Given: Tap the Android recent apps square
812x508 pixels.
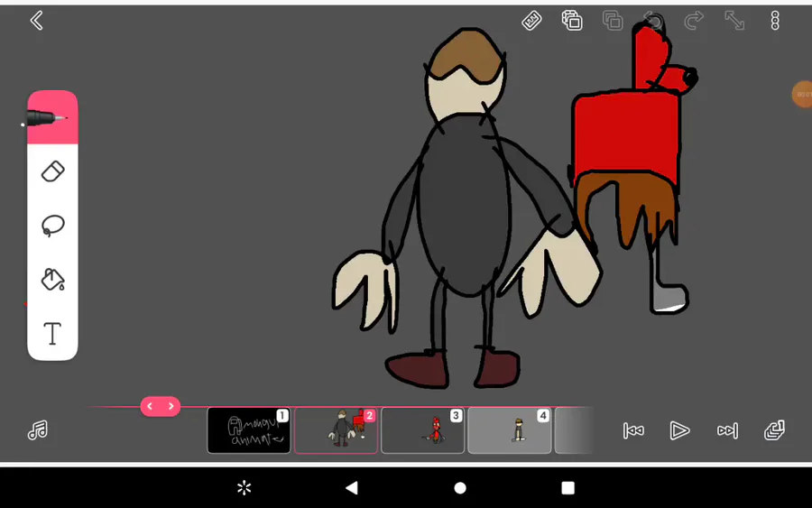Looking at the screenshot, I should point(568,488).
